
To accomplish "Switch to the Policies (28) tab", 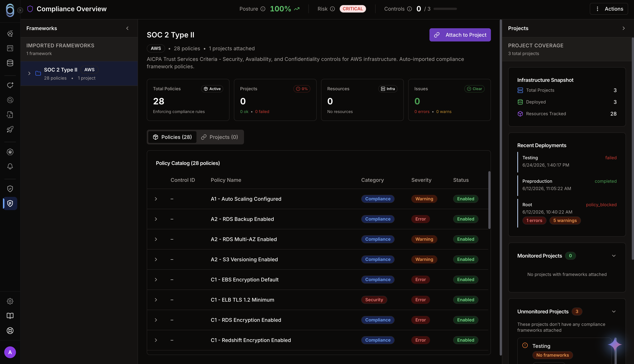I will (172, 137).
